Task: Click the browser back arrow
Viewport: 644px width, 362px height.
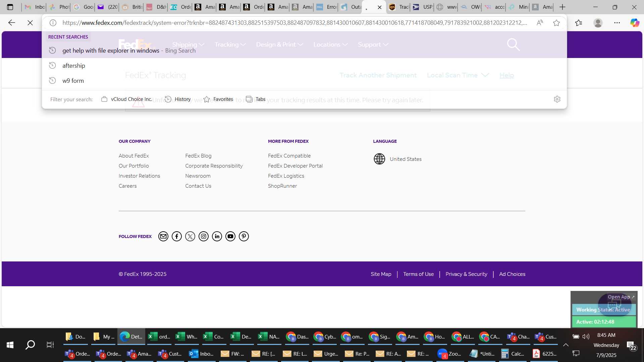Action: pyautogui.click(x=12, y=23)
